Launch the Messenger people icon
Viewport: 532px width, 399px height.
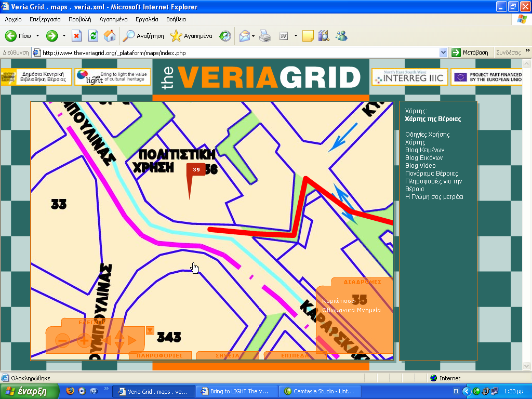coord(341,36)
